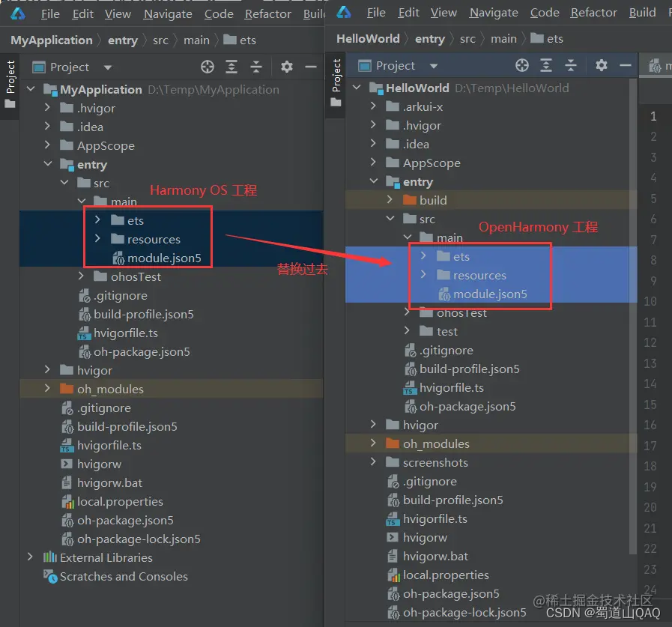Viewport: 672px width, 627px height.
Task: Expand test folder in HelloWorld tree
Action: pyautogui.click(x=407, y=330)
